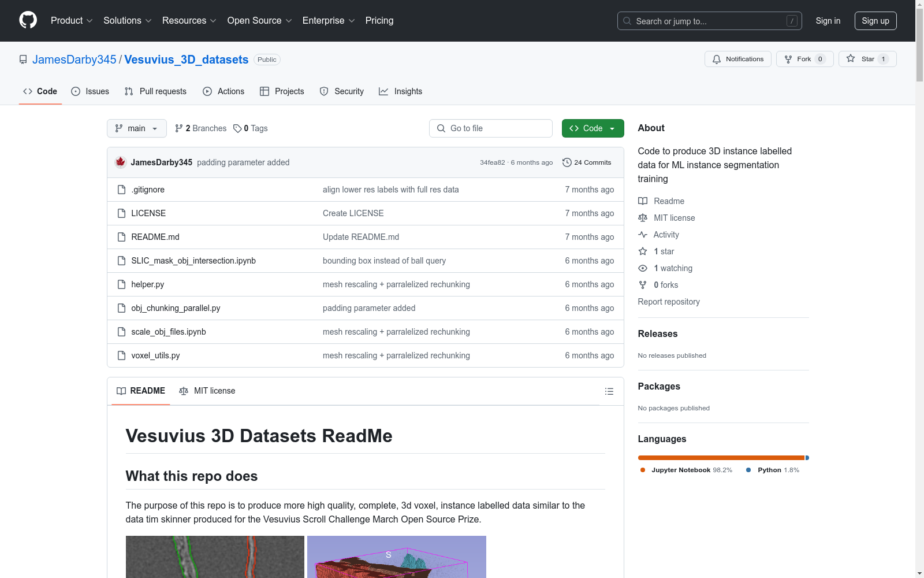The image size is (924, 578).
Task: Click the book icon beside Readme
Action: click(x=643, y=201)
